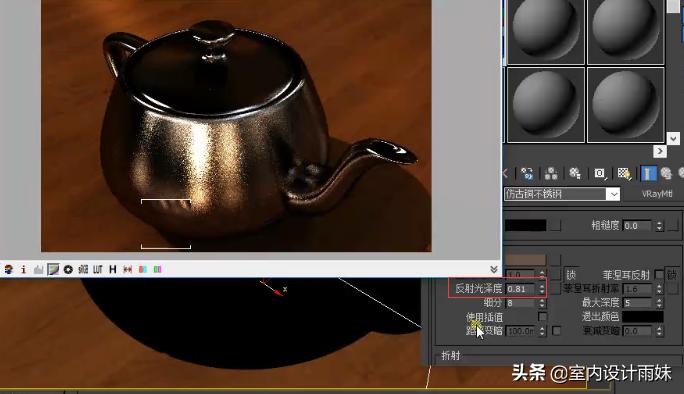Open the material name dropdown
The width and height of the screenshot is (684, 394).
pos(614,194)
